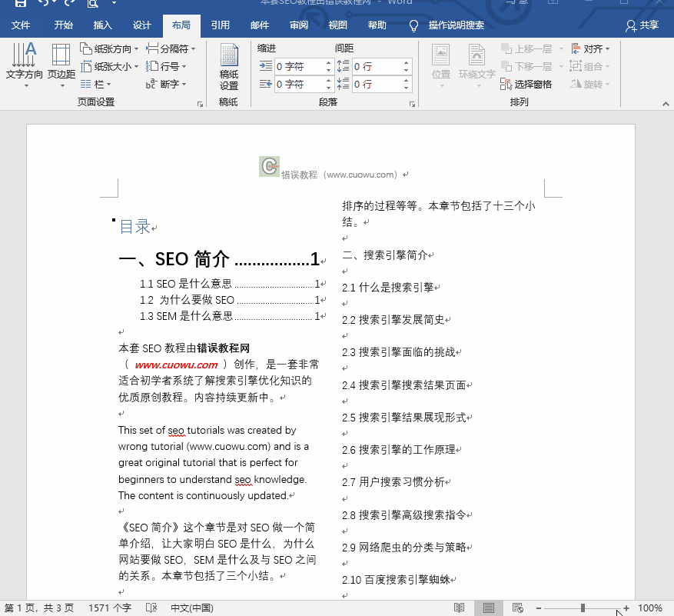Increase the left indent with up arrow
Screen dimensions: 674x616
[x=329, y=63]
